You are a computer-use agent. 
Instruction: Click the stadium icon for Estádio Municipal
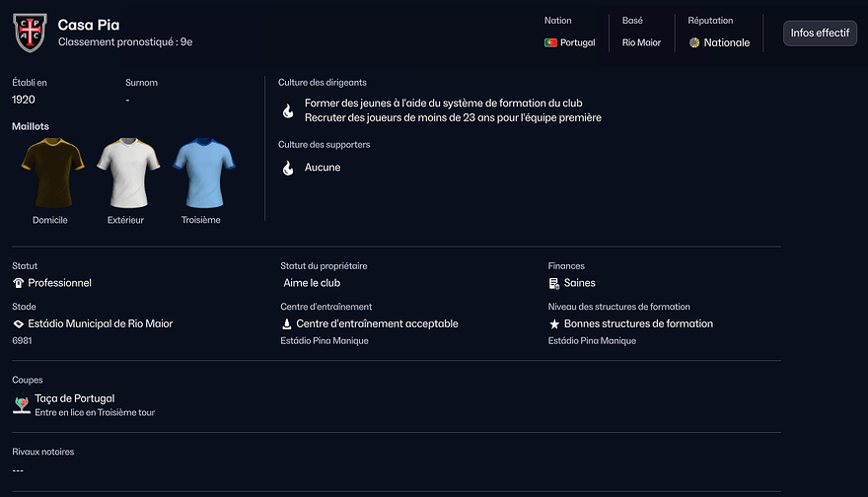pyautogui.click(x=18, y=323)
